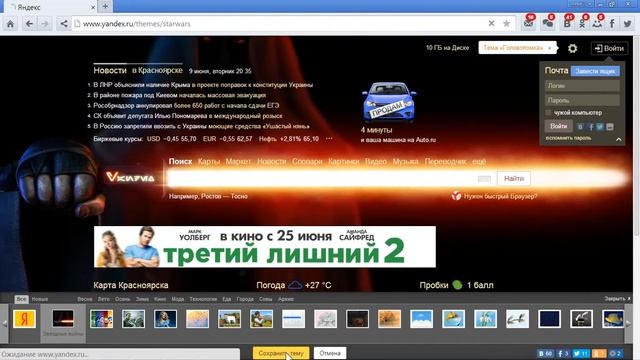The image size is (640, 360).
Task: Open the '10 ГБ на Диске' link
Action: (447, 48)
